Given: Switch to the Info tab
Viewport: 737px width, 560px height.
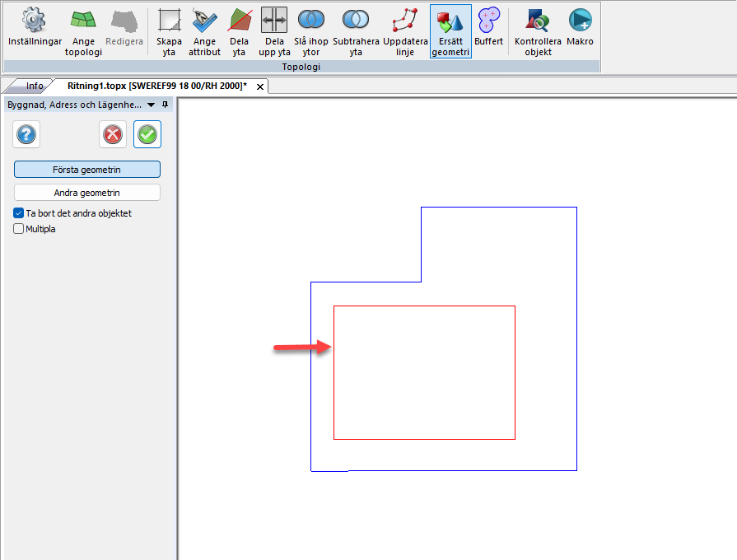Looking at the screenshot, I should [35, 86].
